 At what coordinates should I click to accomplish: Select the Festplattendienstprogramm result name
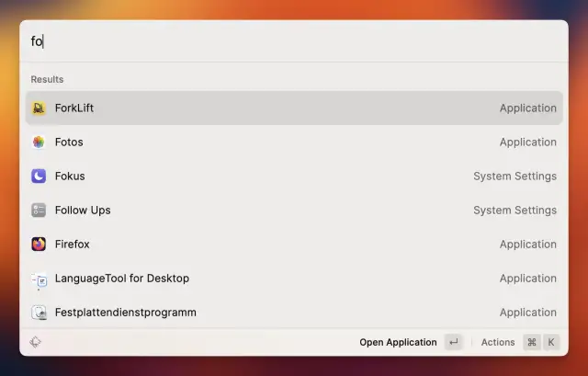[x=126, y=313]
